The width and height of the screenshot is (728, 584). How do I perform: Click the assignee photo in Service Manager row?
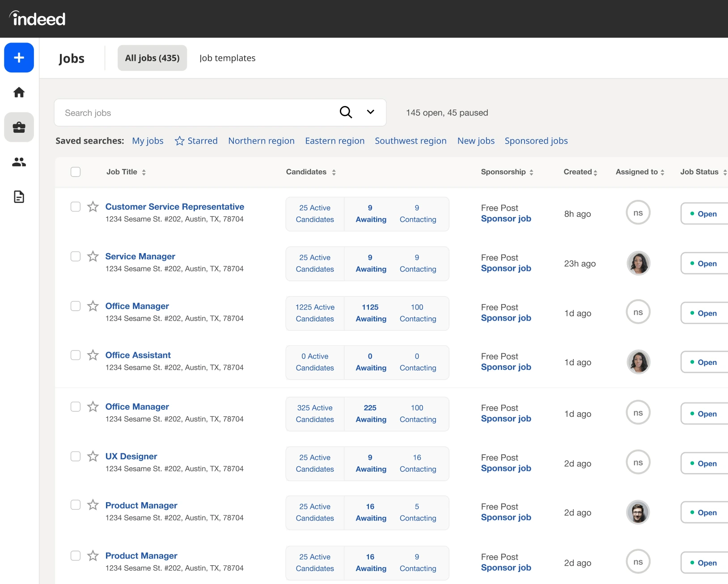[x=638, y=263]
